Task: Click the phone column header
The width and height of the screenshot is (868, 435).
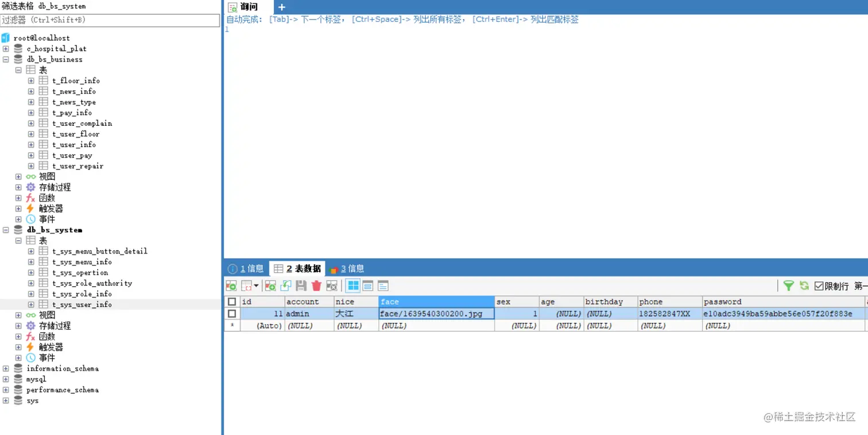Action: pos(670,302)
